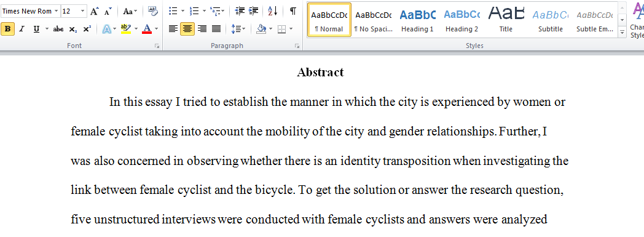Toggle Strikethrough formatting
This screenshot has height=237, width=644.
[58, 29]
